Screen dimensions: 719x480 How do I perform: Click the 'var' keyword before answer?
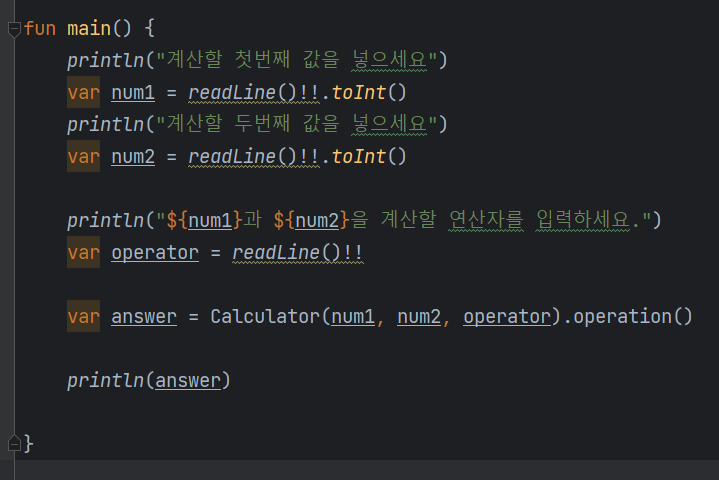coord(83,316)
